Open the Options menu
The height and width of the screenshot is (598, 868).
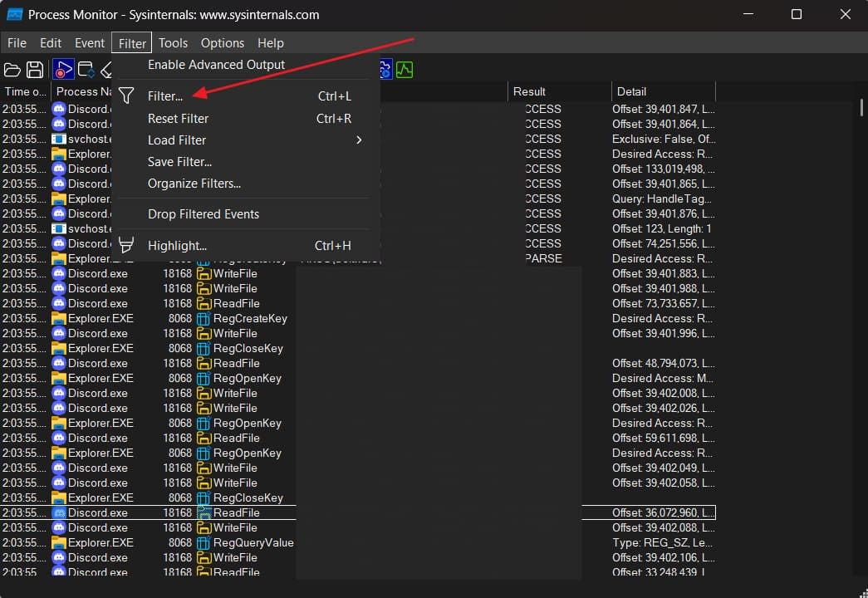point(223,42)
